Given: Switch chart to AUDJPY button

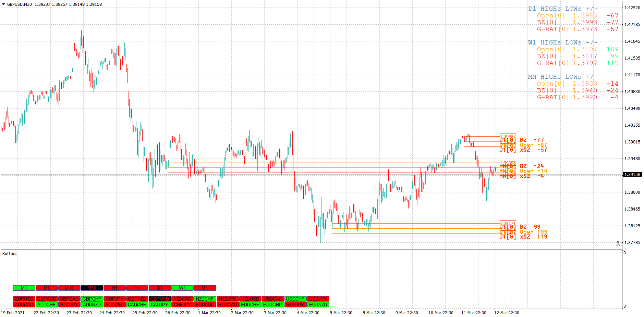Looking at the screenshot, I should pos(69,305).
